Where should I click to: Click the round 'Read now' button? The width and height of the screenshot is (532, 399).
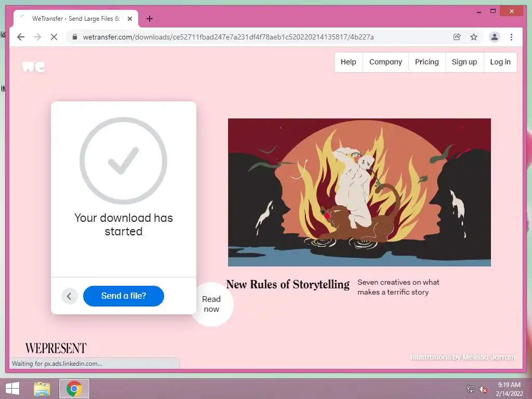211,304
